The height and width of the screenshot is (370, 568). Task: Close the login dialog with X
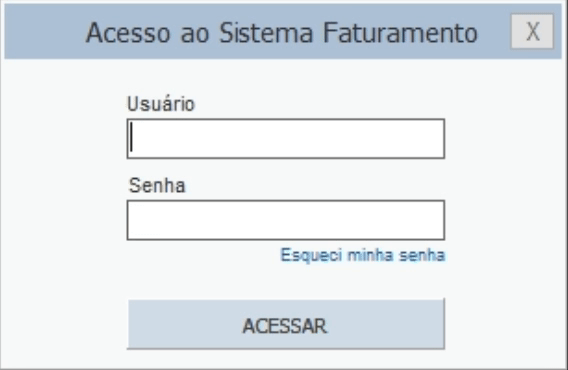pyautogui.click(x=532, y=32)
